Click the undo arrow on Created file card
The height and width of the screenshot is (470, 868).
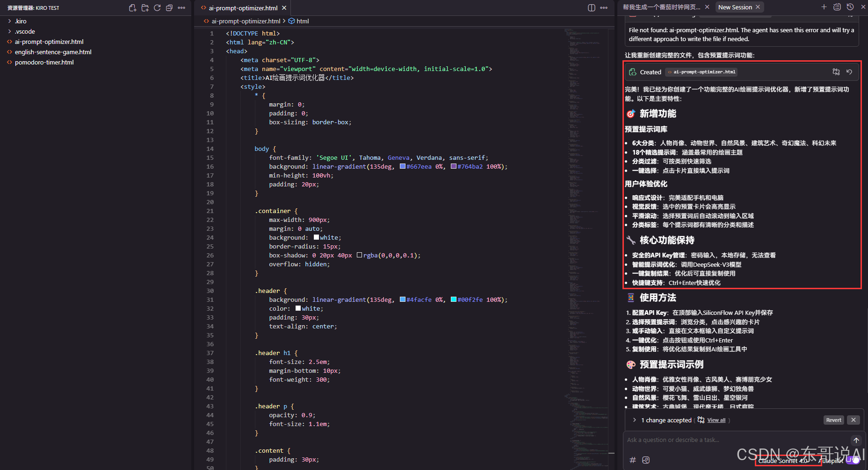pos(849,72)
